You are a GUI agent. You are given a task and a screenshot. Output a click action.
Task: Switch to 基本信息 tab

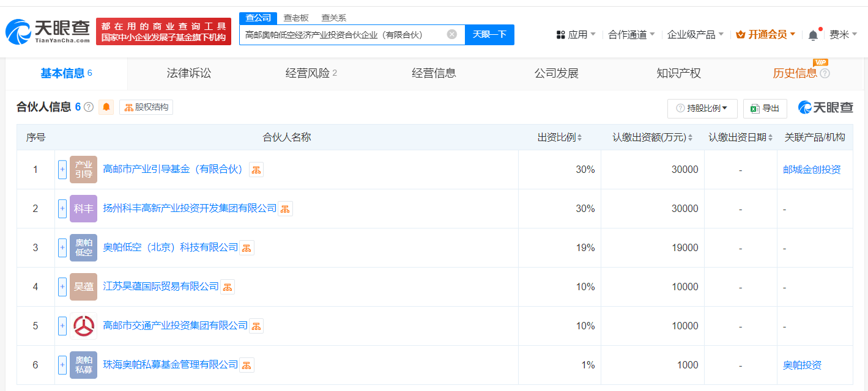(x=66, y=74)
